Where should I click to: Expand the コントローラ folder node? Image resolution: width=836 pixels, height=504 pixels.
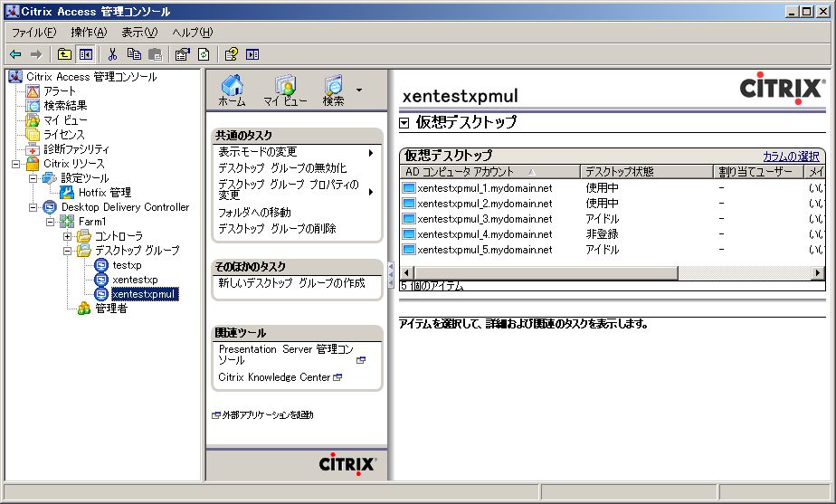click(x=67, y=236)
